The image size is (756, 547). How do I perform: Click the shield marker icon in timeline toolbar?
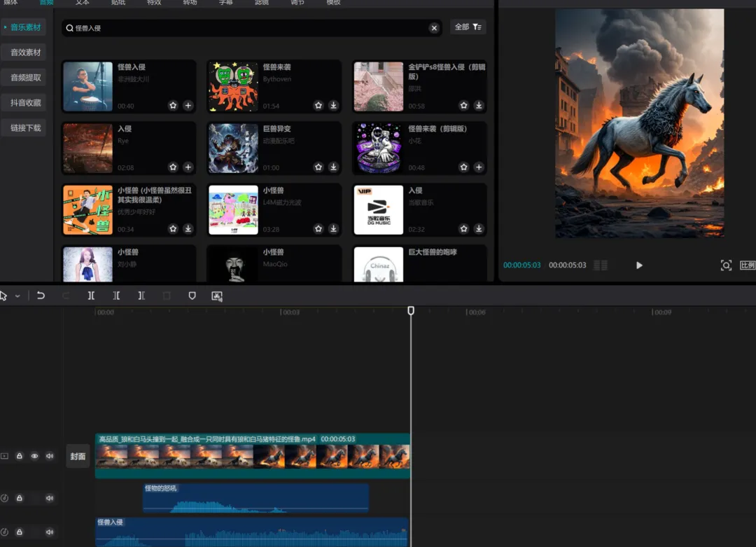click(x=192, y=296)
